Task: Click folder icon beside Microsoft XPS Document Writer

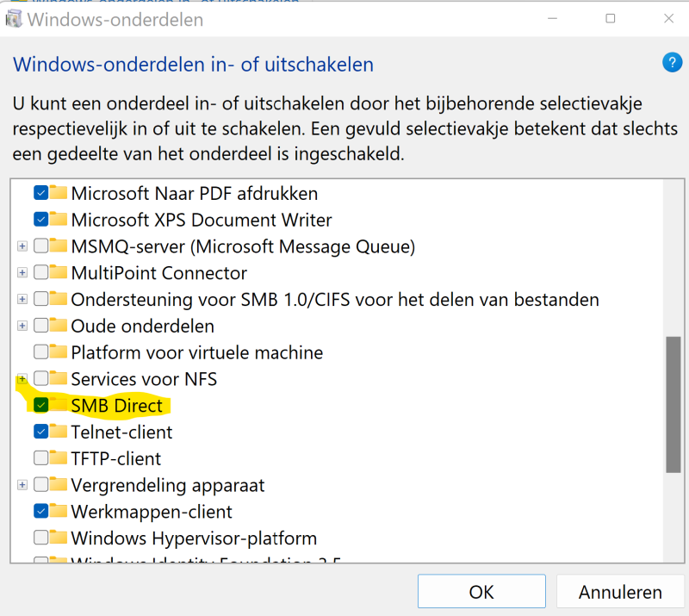Action: 59,219
